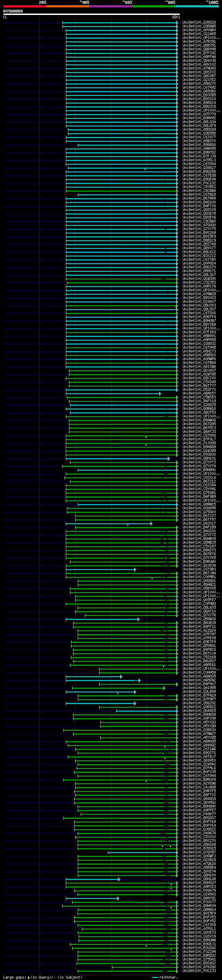Image resolution: width=222 pixels, height=980 pixels.
Task: Select the UniRef100_A5H269 label
Action: pos(199,129)
